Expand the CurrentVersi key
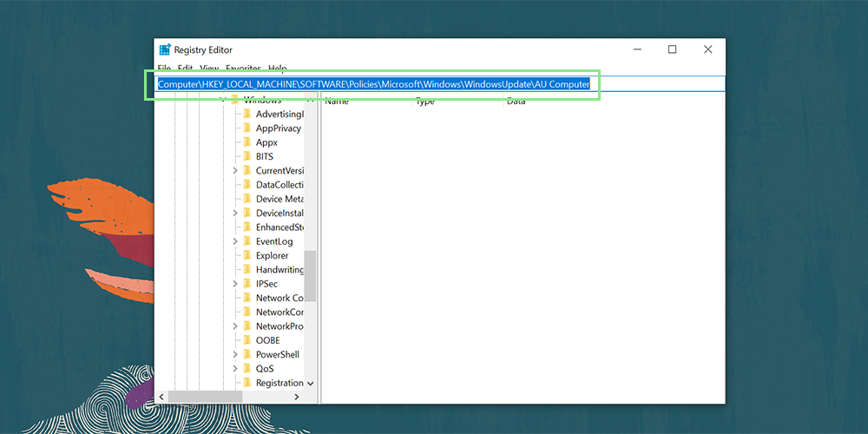This screenshot has height=434, width=868. pos(235,170)
